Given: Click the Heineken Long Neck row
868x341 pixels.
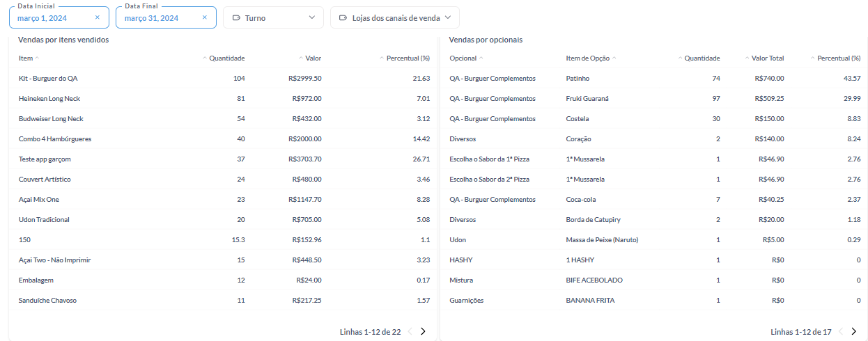Looking at the screenshot, I should click(49, 99).
